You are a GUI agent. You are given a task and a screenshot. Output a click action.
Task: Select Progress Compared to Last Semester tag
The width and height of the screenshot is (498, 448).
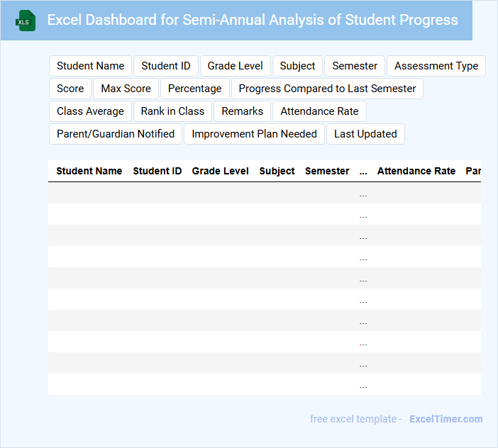click(x=328, y=89)
